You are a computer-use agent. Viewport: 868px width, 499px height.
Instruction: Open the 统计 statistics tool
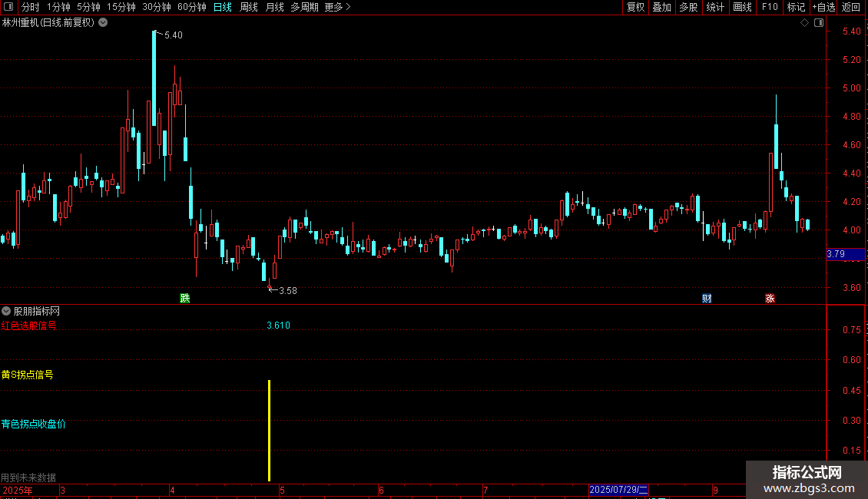pos(715,7)
